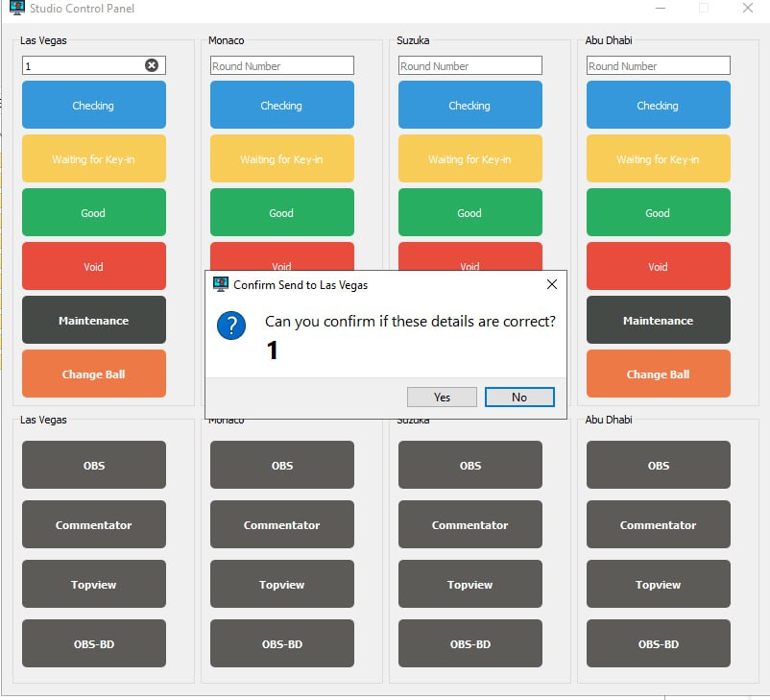Image resolution: width=770 pixels, height=700 pixels.
Task: Set Suzuka status to Checking
Action: (469, 105)
